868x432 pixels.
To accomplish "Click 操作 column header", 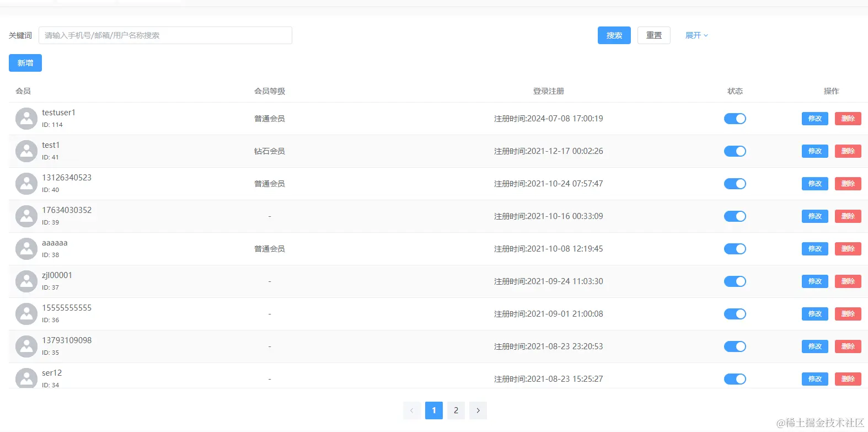I will [x=832, y=91].
